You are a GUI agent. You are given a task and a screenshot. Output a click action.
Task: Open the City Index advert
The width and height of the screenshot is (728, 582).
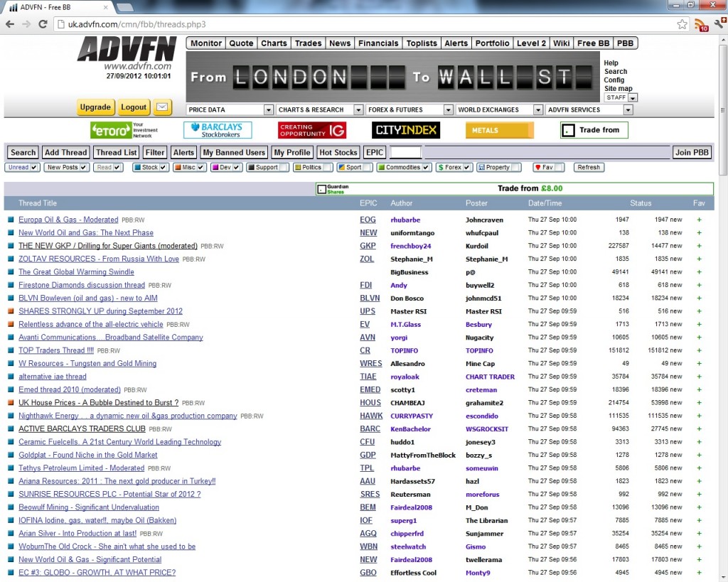[x=406, y=131]
